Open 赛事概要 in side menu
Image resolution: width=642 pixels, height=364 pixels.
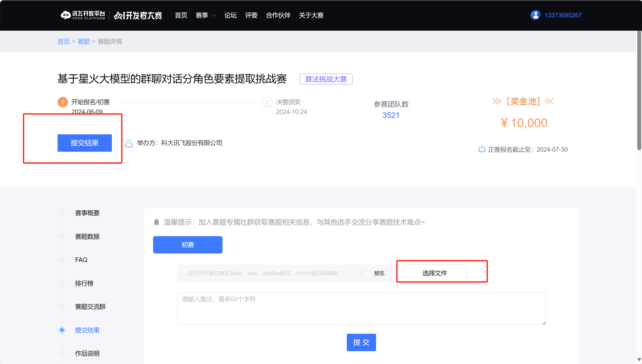87,213
